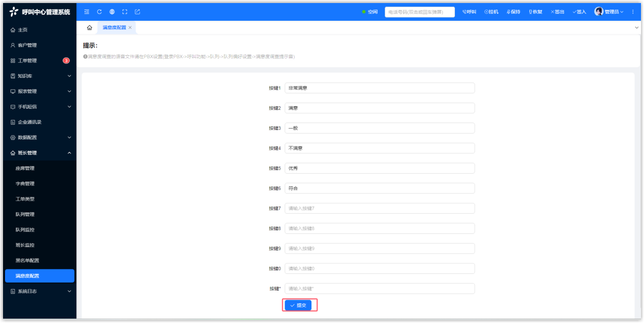Click the 管理员 user avatar
This screenshot has width=644, height=323.
(599, 12)
